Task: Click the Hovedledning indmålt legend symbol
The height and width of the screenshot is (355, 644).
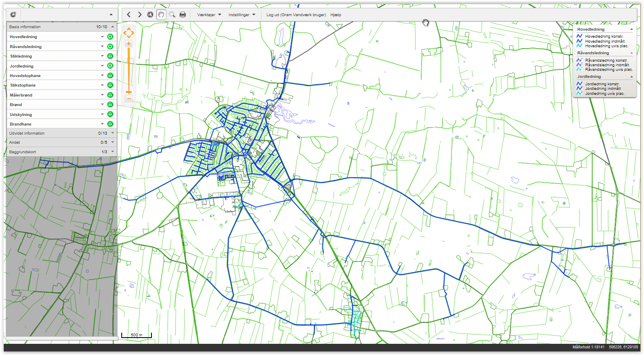Action: [x=579, y=41]
